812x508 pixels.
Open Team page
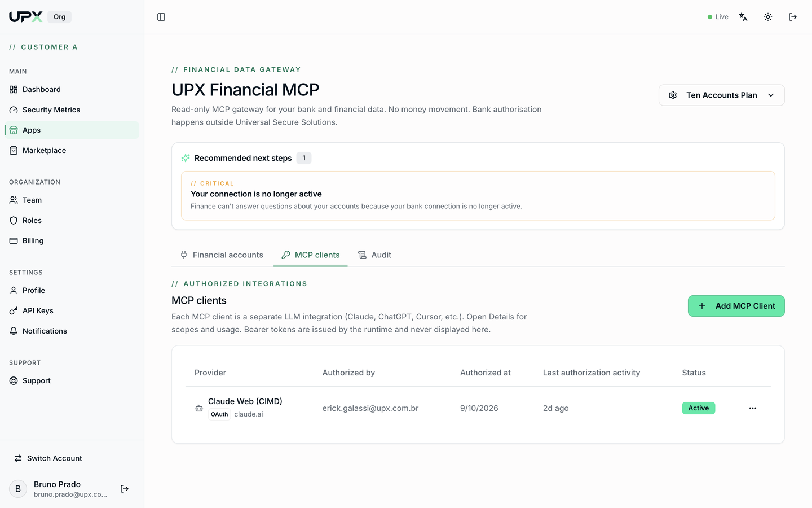[72, 200]
